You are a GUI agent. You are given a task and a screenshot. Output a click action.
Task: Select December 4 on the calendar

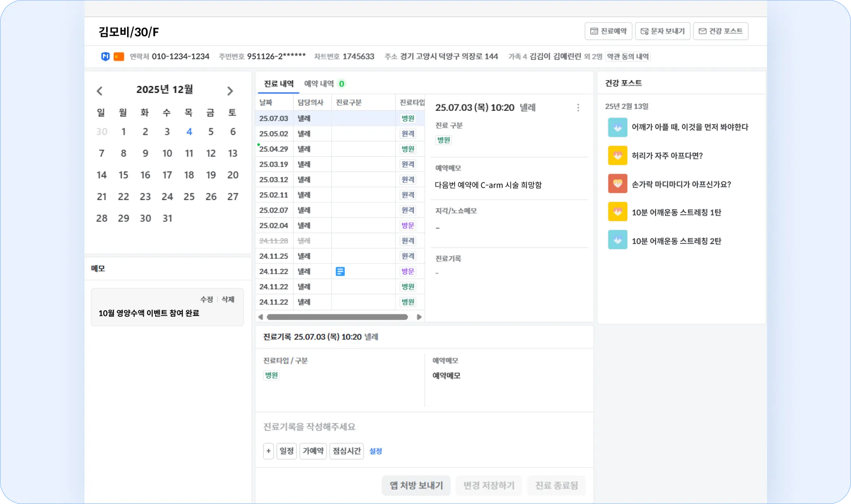click(x=189, y=132)
